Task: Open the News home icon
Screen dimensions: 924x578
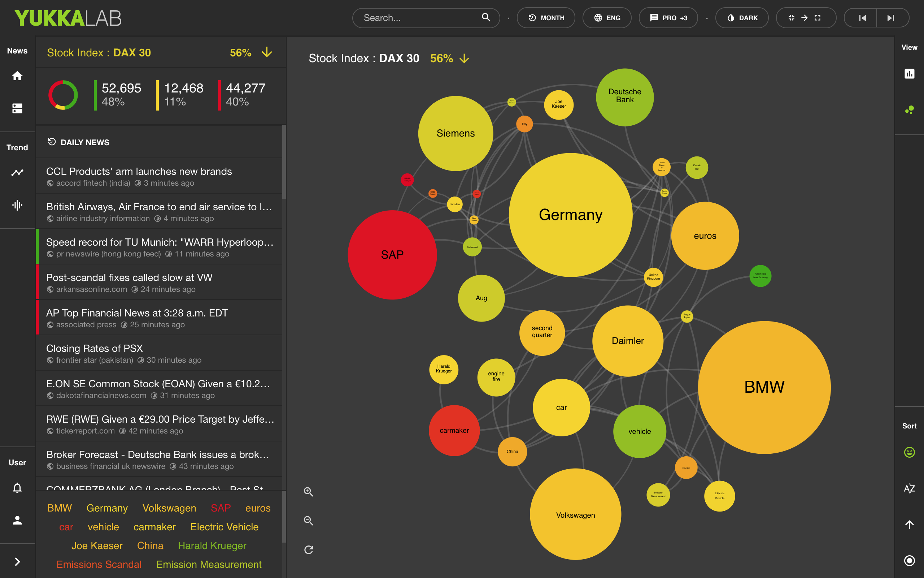Action: pyautogui.click(x=17, y=76)
